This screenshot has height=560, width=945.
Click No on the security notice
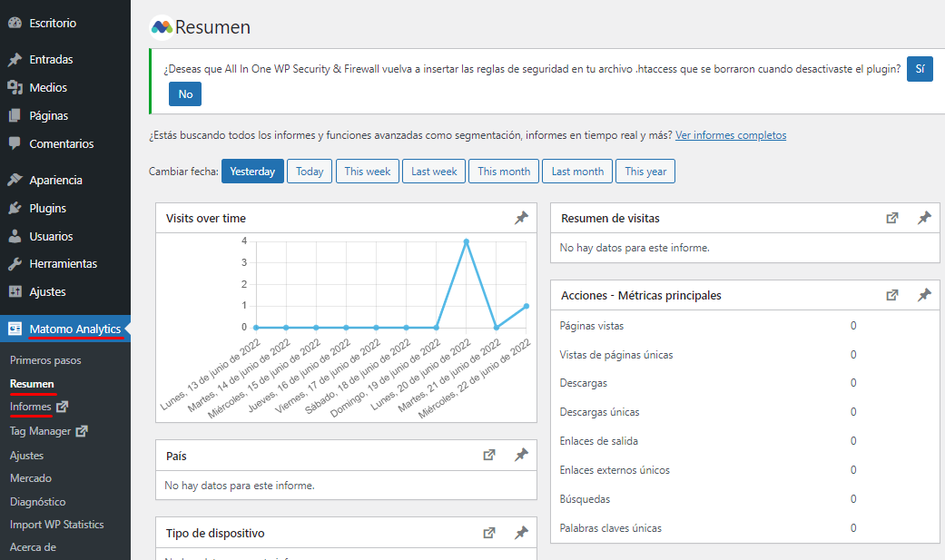click(185, 94)
